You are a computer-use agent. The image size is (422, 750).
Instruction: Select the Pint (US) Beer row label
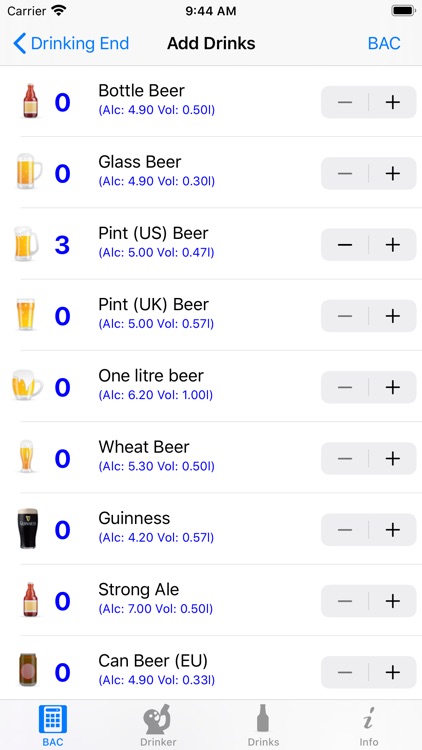[154, 233]
